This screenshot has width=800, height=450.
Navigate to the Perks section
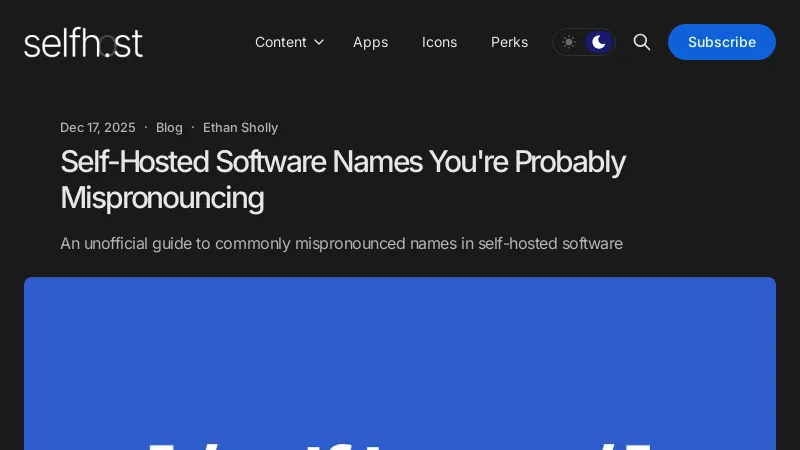509,42
